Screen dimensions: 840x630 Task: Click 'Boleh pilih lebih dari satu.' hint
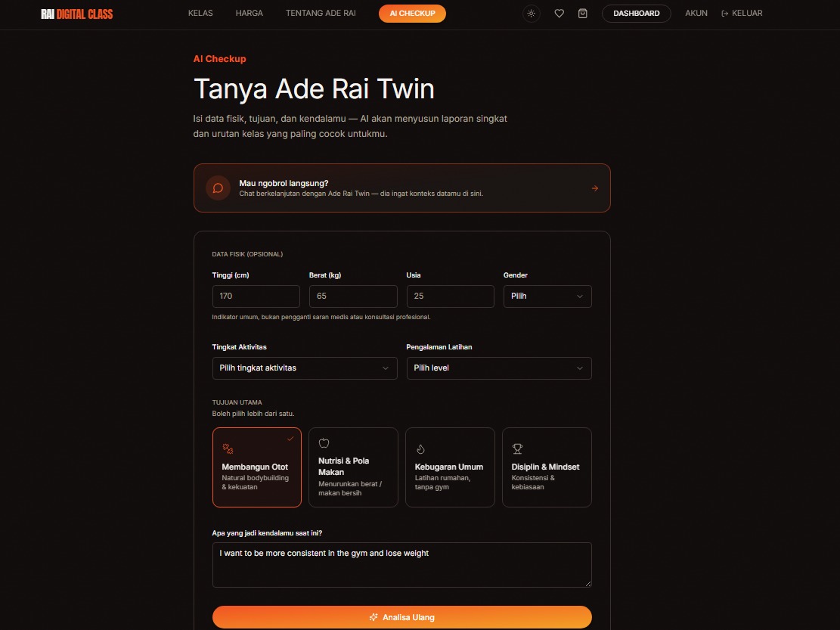tap(253, 414)
